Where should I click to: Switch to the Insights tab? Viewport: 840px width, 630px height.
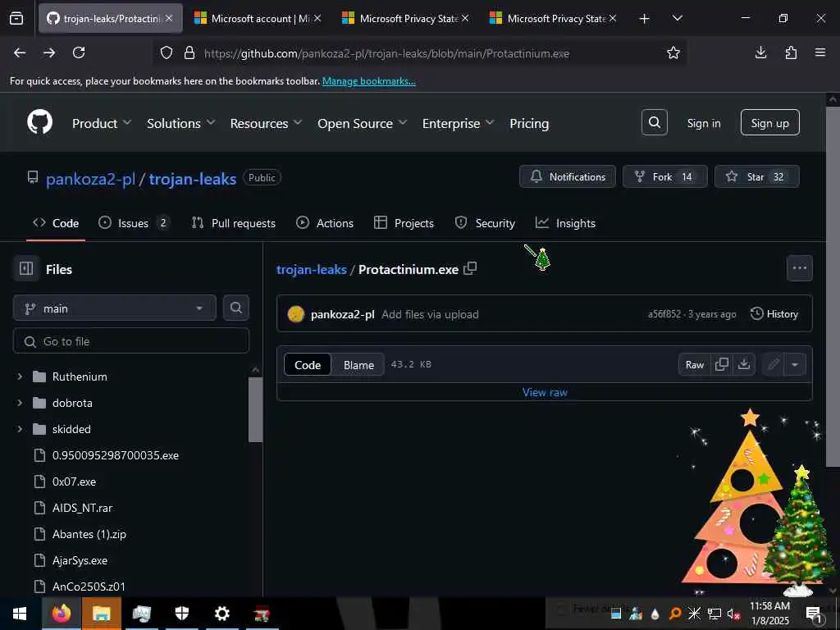pos(565,223)
